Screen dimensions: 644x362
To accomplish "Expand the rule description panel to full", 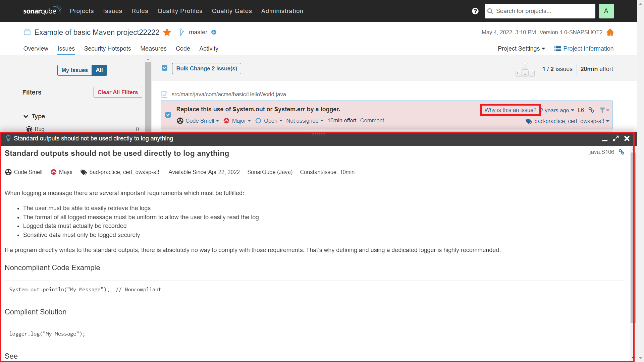I will (x=616, y=138).
